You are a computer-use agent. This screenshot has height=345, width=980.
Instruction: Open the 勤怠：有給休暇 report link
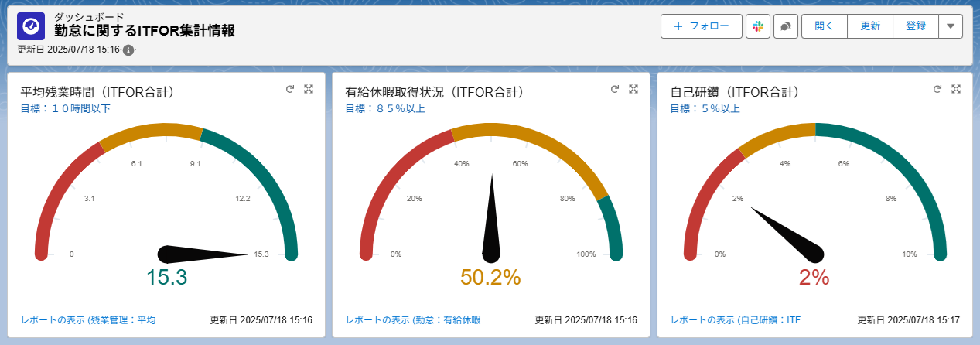click(418, 319)
